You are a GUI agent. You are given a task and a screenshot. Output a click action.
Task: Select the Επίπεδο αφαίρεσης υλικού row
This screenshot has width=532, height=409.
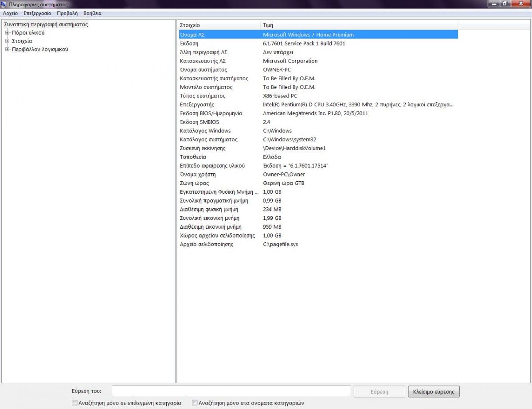pyautogui.click(x=318, y=166)
